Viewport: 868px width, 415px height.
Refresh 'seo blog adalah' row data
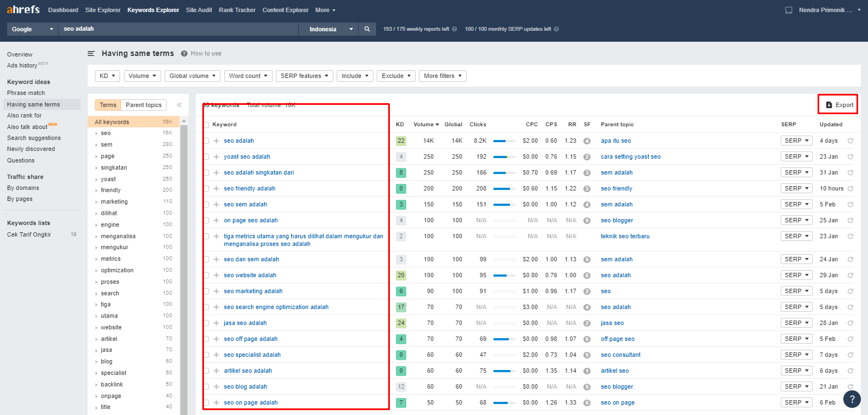(x=850, y=387)
